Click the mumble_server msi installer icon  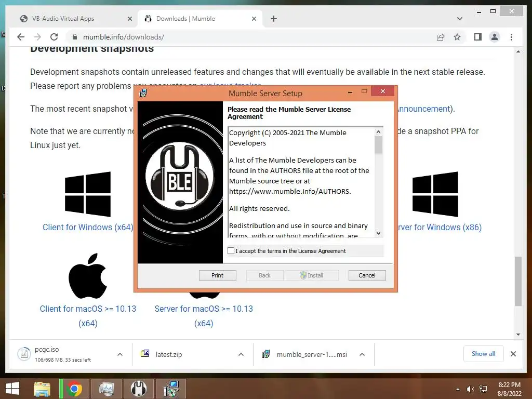267,354
